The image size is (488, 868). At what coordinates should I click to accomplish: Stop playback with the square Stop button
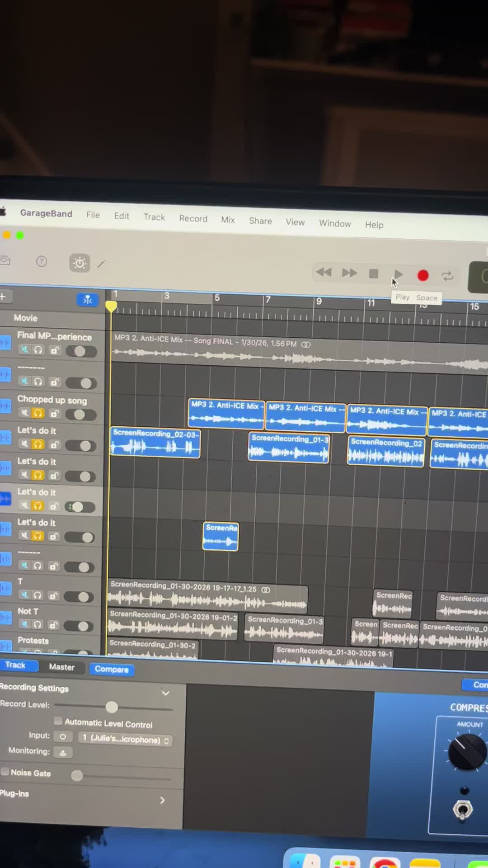pos(373,274)
